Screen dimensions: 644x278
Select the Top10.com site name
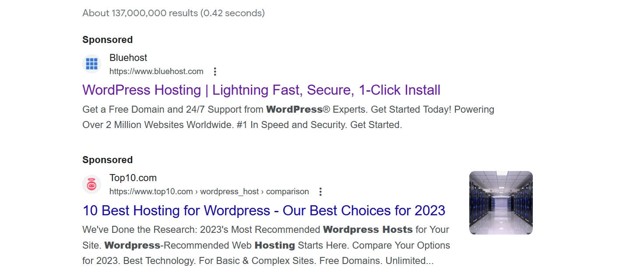click(133, 178)
